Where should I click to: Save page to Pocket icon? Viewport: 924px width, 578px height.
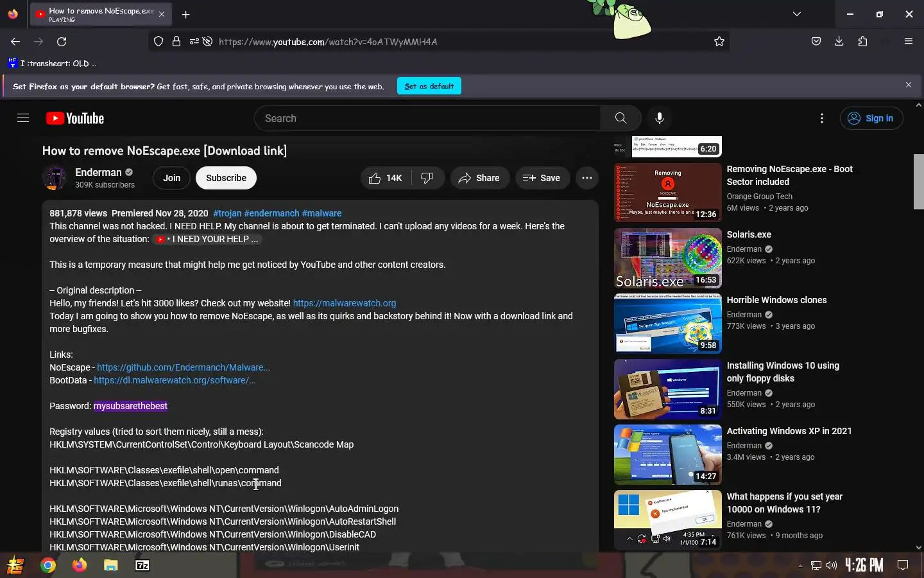coord(816,42)
